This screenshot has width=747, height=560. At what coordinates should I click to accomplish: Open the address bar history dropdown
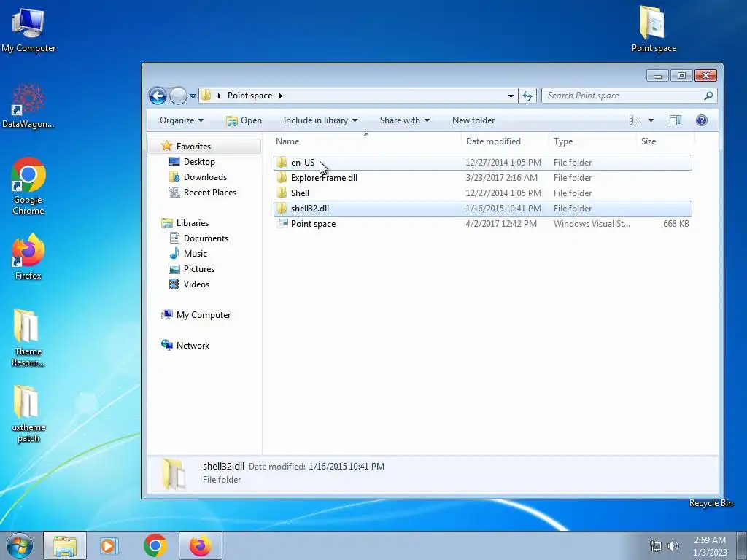[511, 96]
